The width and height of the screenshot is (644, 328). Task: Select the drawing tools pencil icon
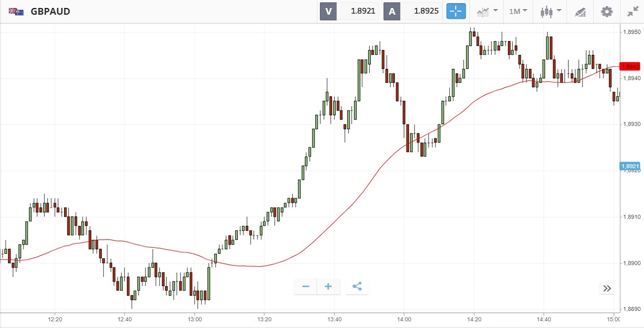[580, 11]
